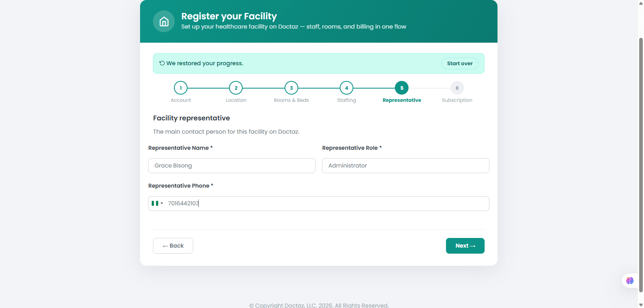Go back with the Back button
This screenshot has height=308, width=644.
tap(173, 246)
